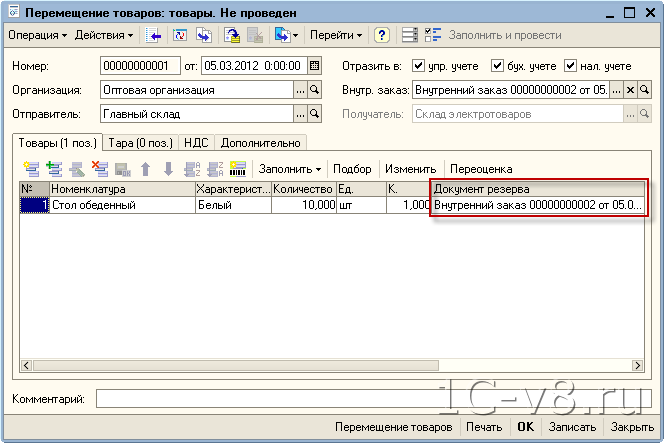This screenshot has height=443, width=664.
Task: Open the Операция menu
Action: click(37, 35)
